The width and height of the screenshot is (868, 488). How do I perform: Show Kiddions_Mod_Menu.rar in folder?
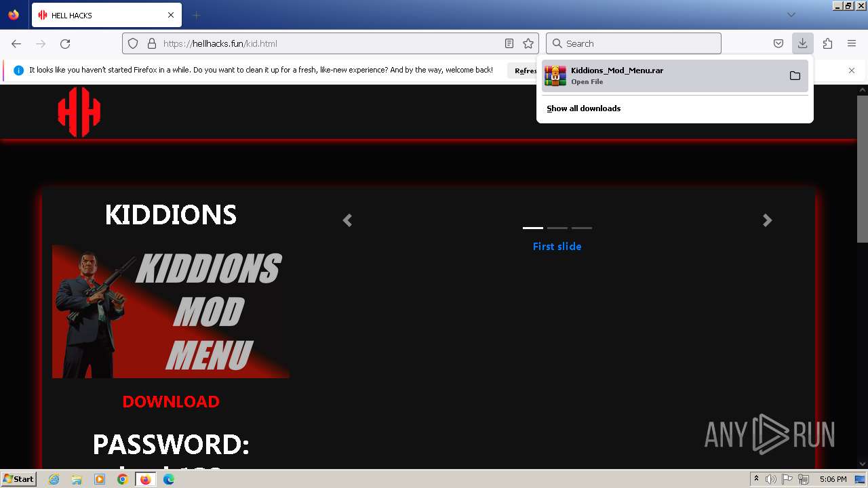coord(795,76)
